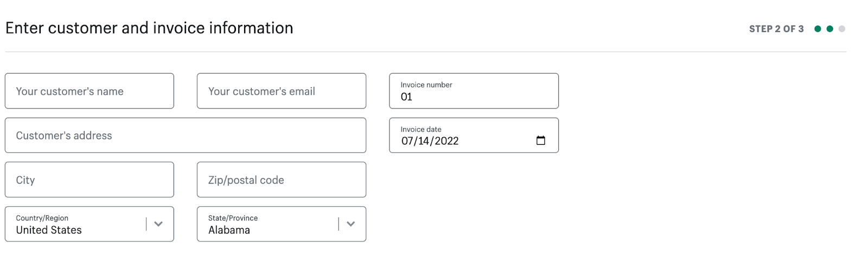Click the page heading text
868x261 pixels.
pos(149,28)
